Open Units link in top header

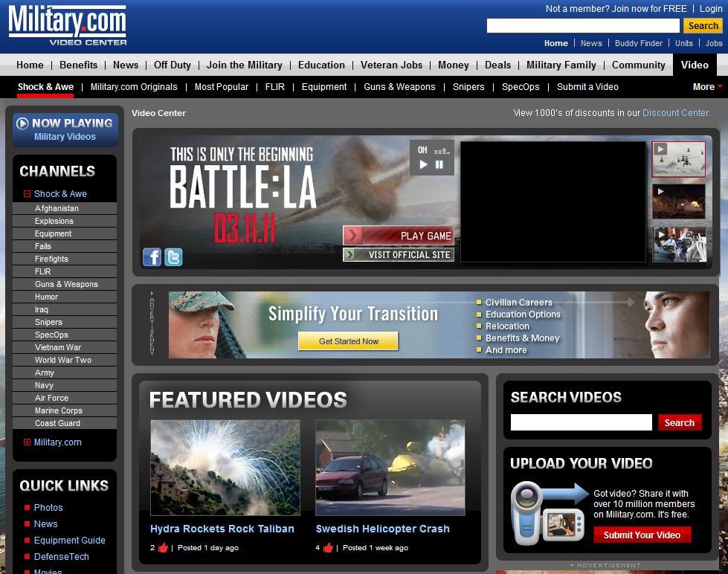coord(683,43)
